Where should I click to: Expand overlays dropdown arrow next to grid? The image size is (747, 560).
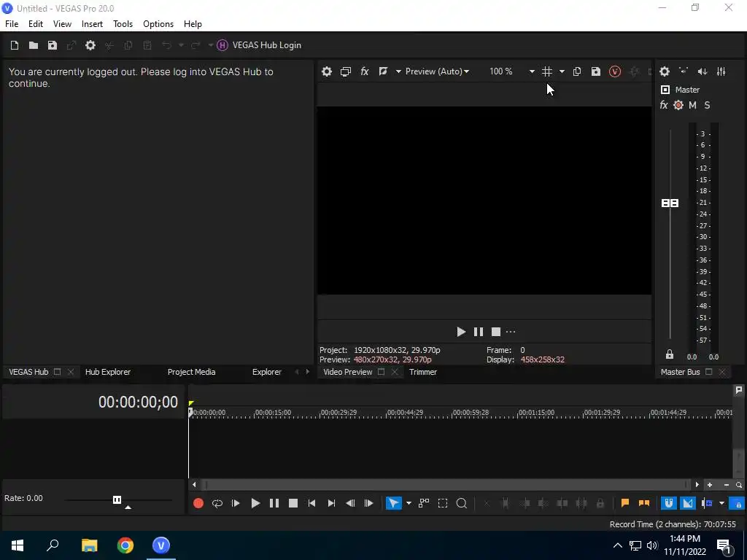pyautogui.click(x=562, y=71)
